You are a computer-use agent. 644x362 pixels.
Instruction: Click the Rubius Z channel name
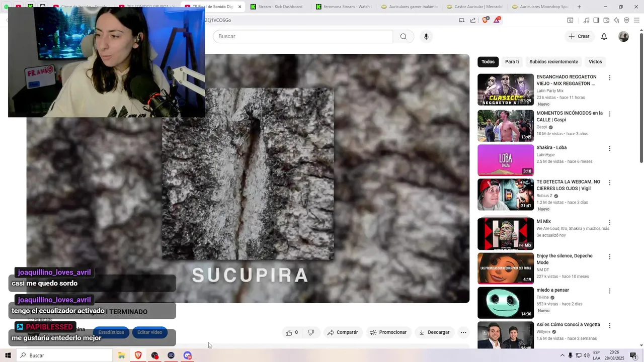[544, 196]
